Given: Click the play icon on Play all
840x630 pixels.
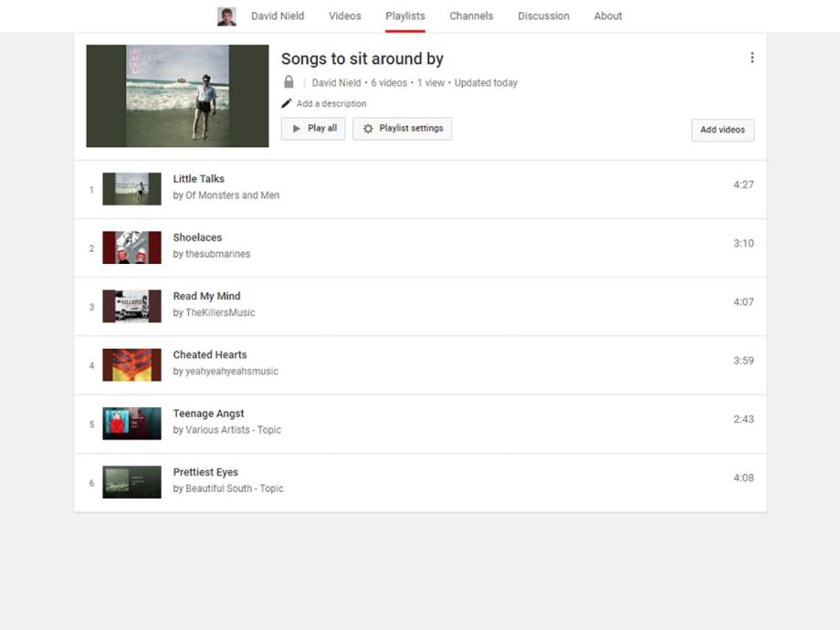Looking at the screenshot, I should pyautogui.click(x=299, y=129).
